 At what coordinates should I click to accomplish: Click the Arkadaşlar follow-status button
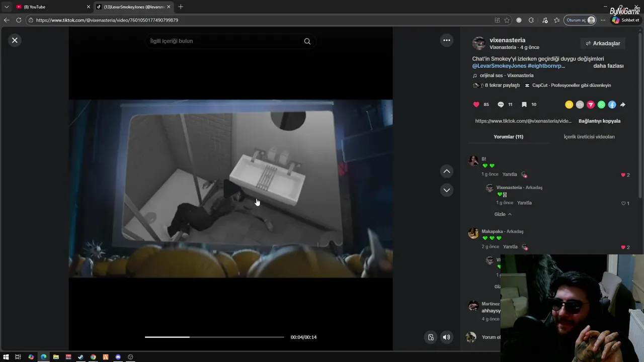tap(603, 43)
